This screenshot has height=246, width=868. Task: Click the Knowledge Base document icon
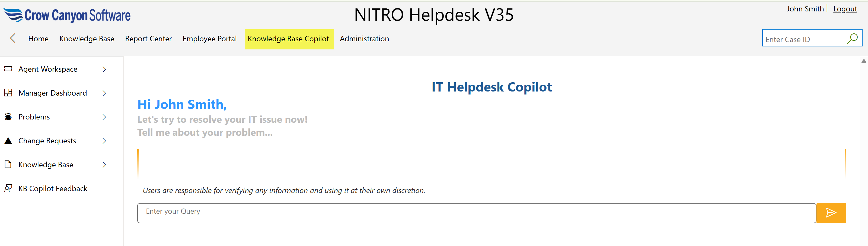coord(8,164)
